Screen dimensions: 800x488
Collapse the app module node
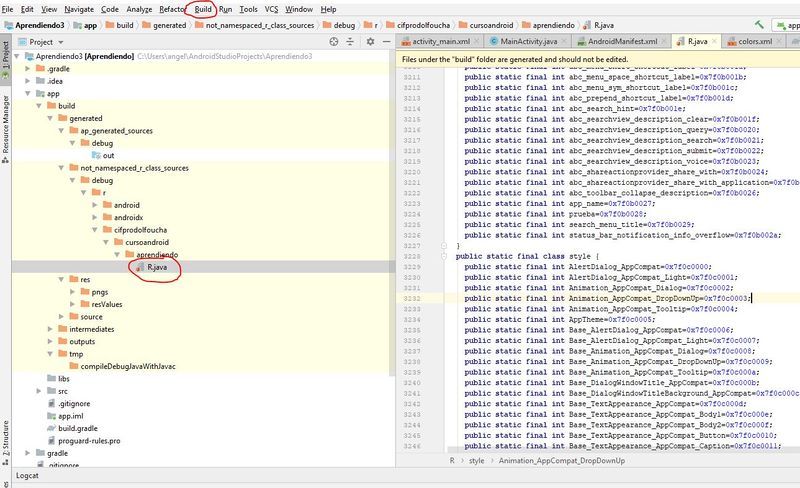tap(28, 93)
